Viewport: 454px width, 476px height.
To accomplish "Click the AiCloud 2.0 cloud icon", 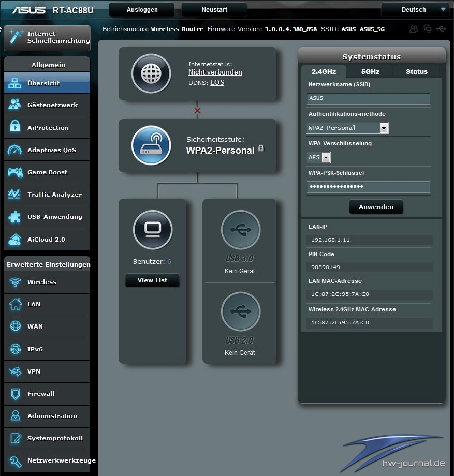I will pyautogui.click(x=15, y=239).
